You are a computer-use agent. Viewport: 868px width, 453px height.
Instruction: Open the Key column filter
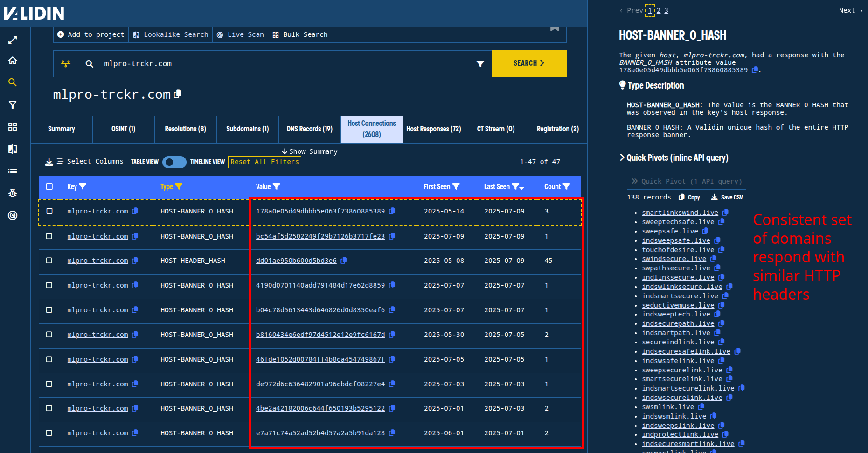[83, 186]
